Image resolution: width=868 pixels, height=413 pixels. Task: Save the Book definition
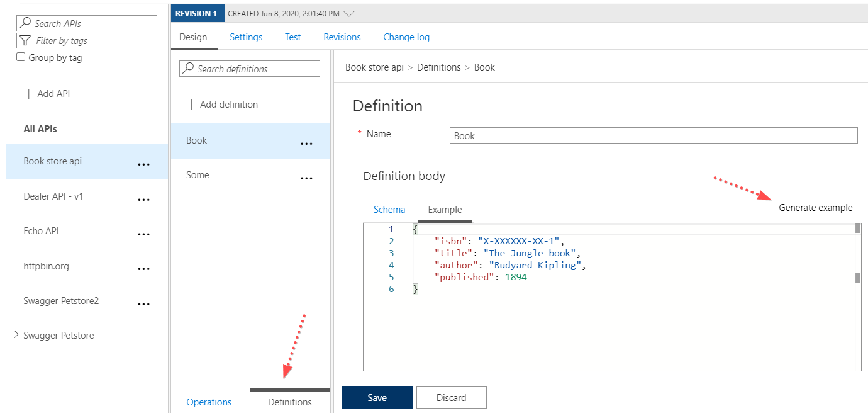(x=376, y=397)
